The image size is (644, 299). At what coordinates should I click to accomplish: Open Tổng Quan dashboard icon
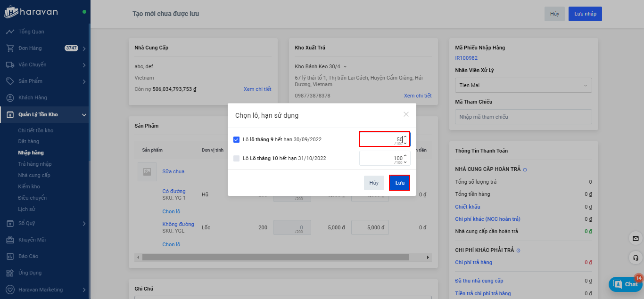point(10,32)
